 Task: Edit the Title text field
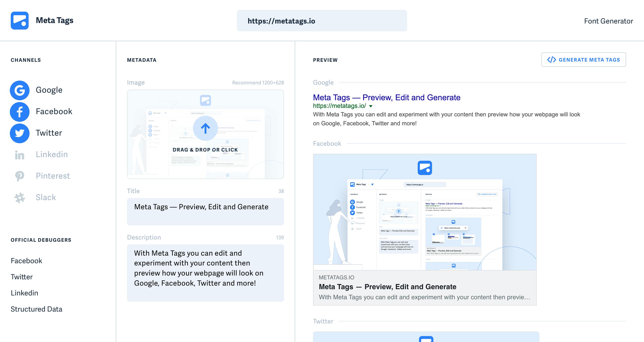(x=205, y=212)
